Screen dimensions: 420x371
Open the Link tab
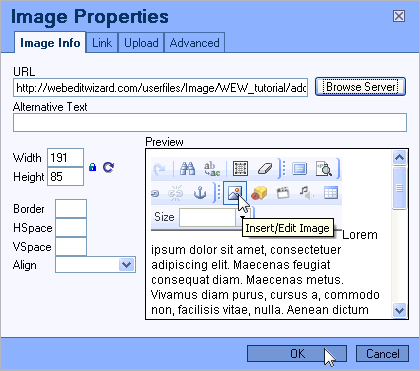pyautogui.click(x=102, y=43)
